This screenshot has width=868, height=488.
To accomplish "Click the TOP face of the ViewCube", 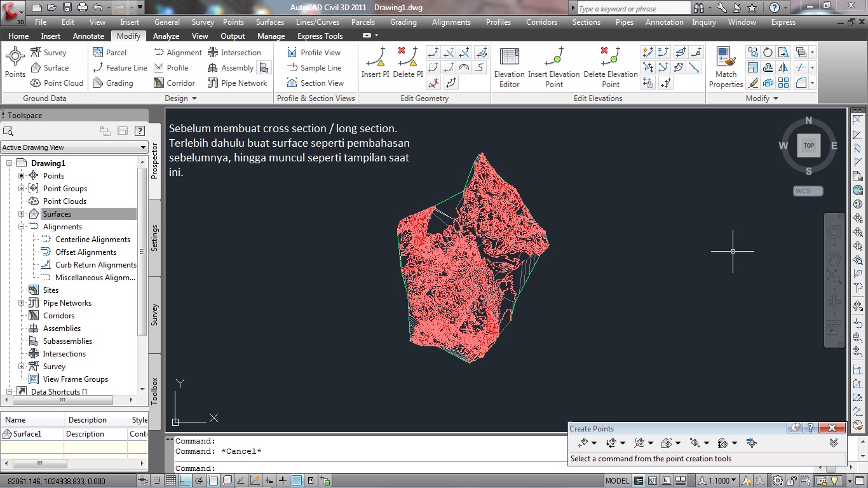I will 809,146.
